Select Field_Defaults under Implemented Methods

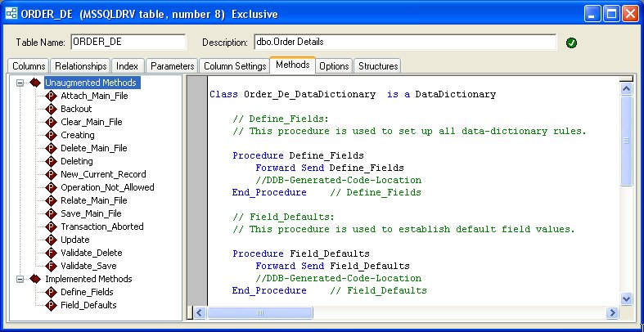click(x=88, y=305)
